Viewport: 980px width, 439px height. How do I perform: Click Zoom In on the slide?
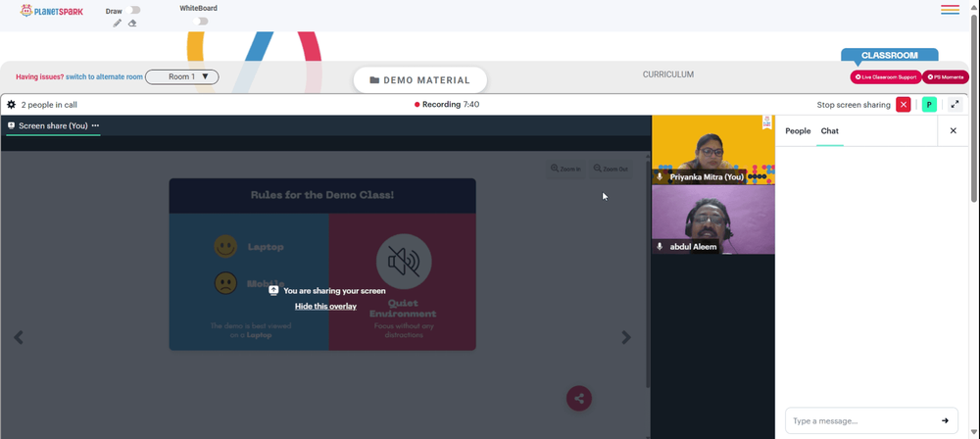565,169
